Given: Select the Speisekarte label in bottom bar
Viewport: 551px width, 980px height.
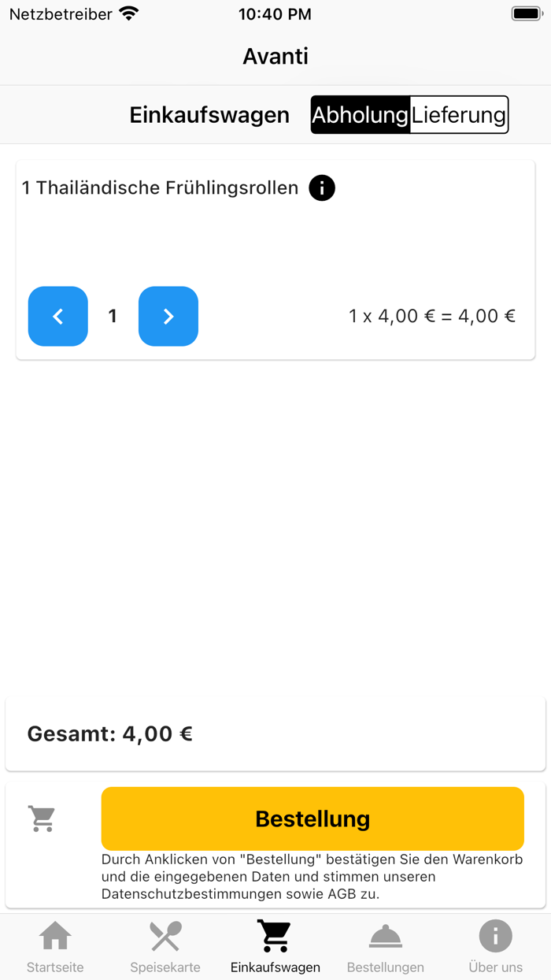Looking at the screenshot, I should [x=165, y=967].
